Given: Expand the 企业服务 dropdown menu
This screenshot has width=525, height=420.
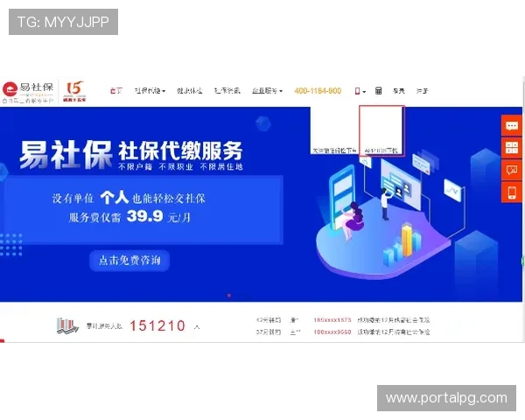Looking at the screenshot, I should click(267, 91).
